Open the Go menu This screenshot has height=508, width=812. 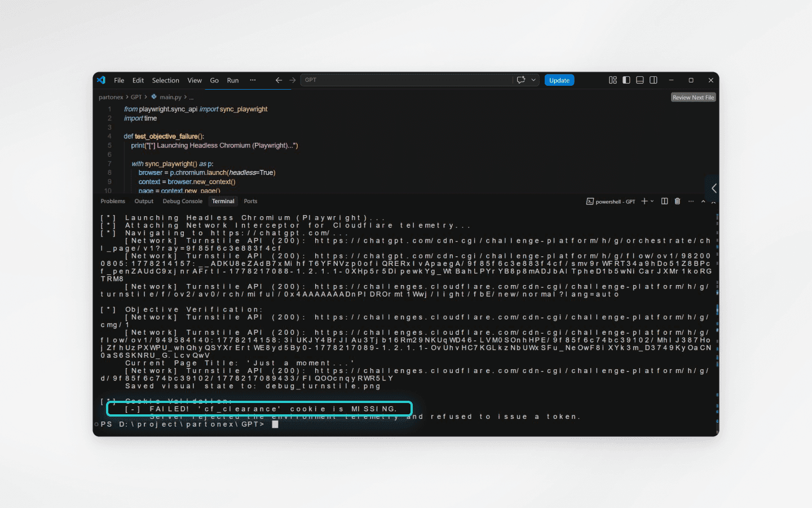click(x=214, y=80)
